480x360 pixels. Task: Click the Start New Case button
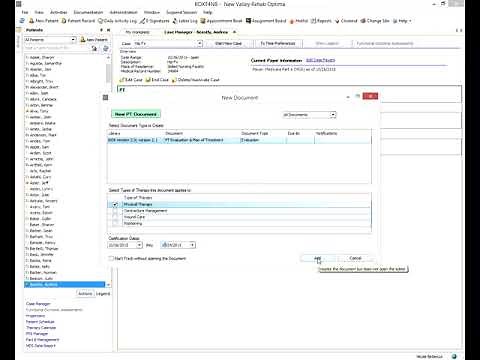pos(228,43)
